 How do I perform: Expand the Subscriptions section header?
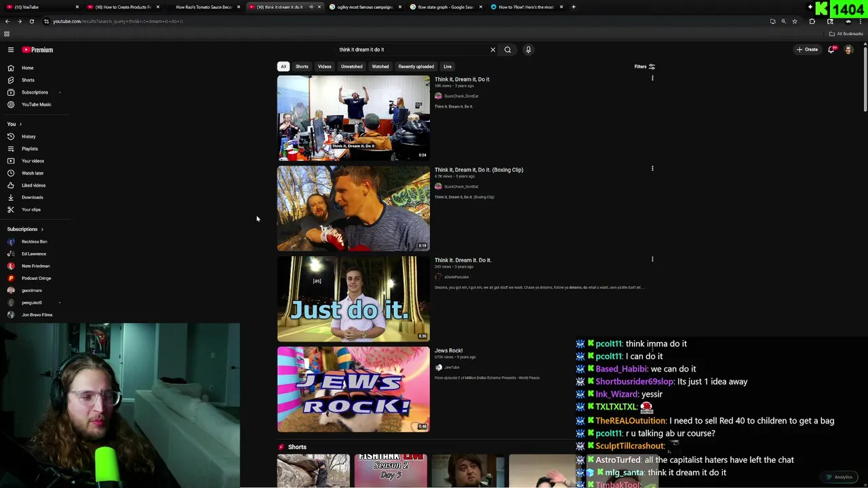pos(25,229)
